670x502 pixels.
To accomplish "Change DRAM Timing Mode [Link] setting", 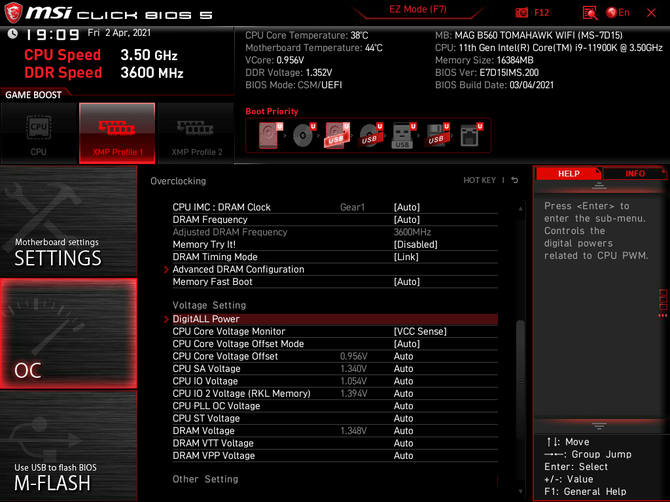I will coord(406,257).
